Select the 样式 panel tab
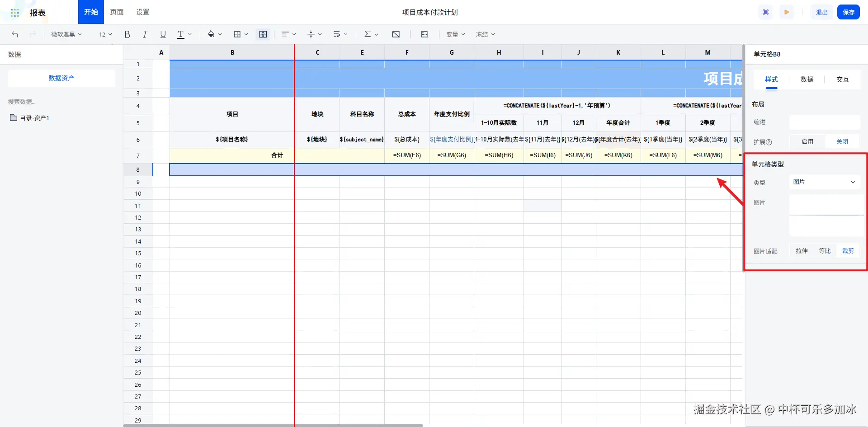This screenshot has width=868, height=427. [x=771, y=80]
